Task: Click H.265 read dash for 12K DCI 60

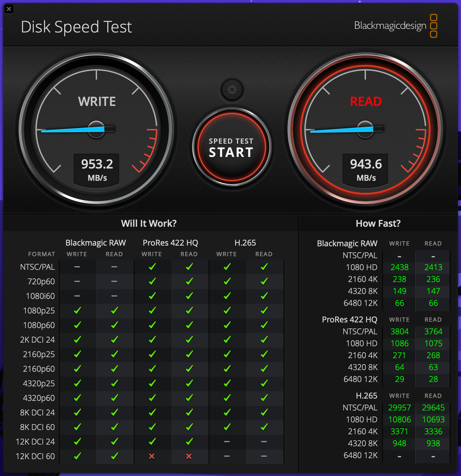Action: tap(264, 456)
